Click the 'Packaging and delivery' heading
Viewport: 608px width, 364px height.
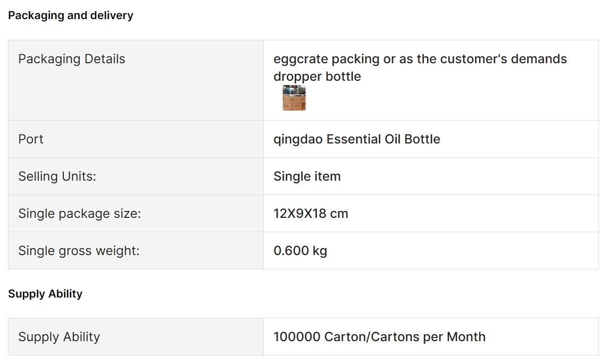coord(71,15)
